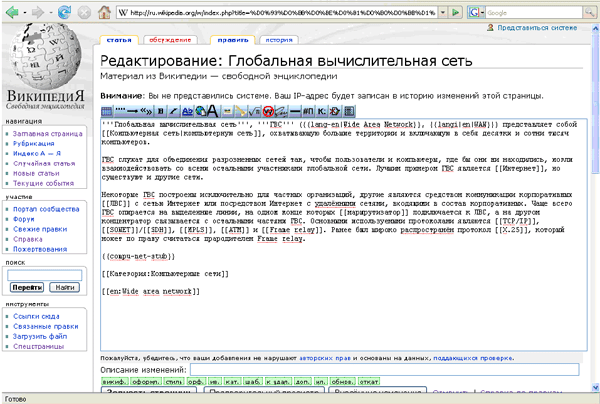Go to Случайная статья
Viewport: 600px width, 404px height.
[44, 163]
